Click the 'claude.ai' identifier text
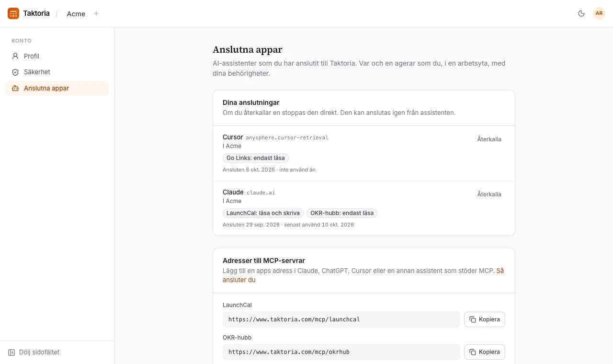 [261, 193]
